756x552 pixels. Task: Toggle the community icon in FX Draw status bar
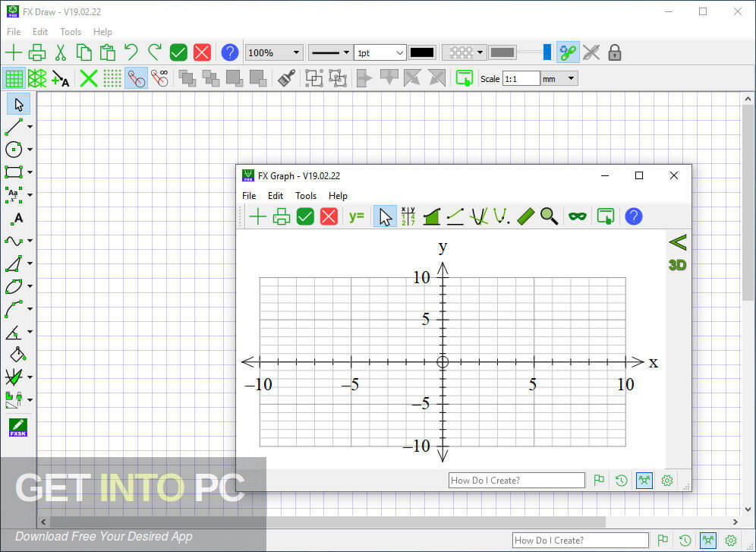coord(707,540)
